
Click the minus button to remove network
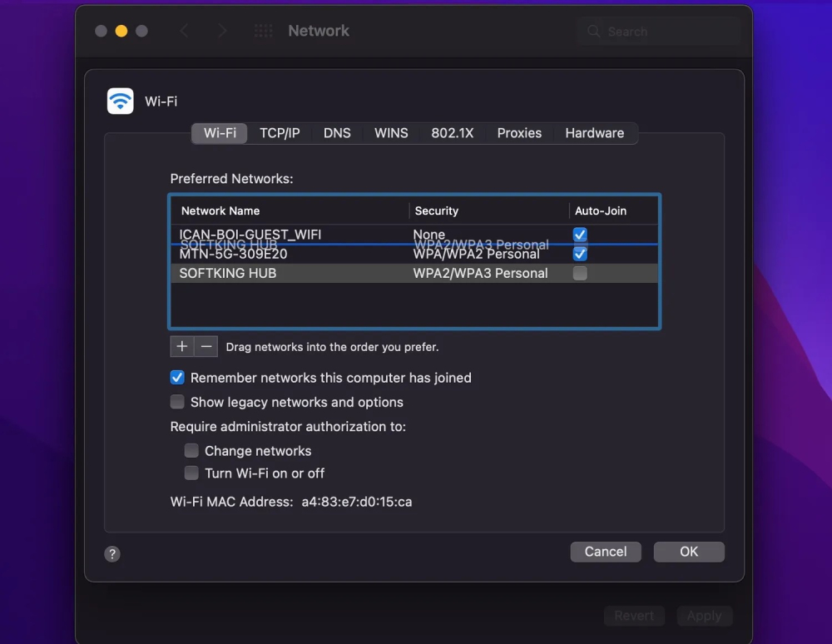click(206, 346)
